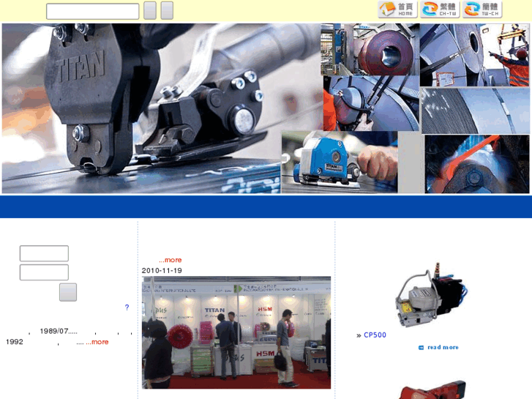Screen dimensions: 532x399
Task: Open the 2010-11-19 exhibition photo
Action: pos(236,332)
